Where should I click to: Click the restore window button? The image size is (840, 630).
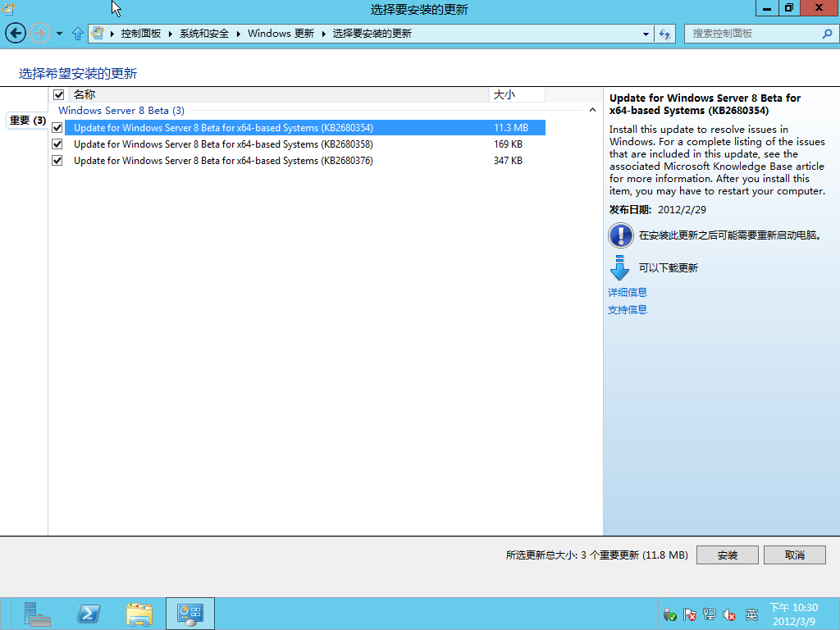coord(789,7)
